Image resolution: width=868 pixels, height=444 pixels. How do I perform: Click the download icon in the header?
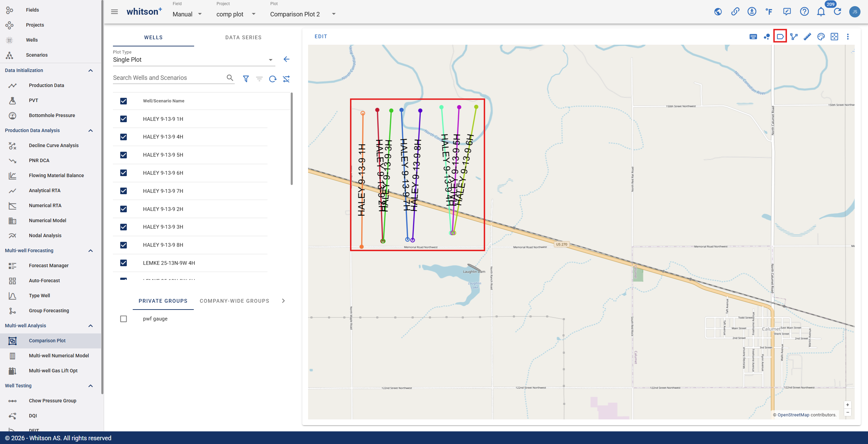point(752,12)
